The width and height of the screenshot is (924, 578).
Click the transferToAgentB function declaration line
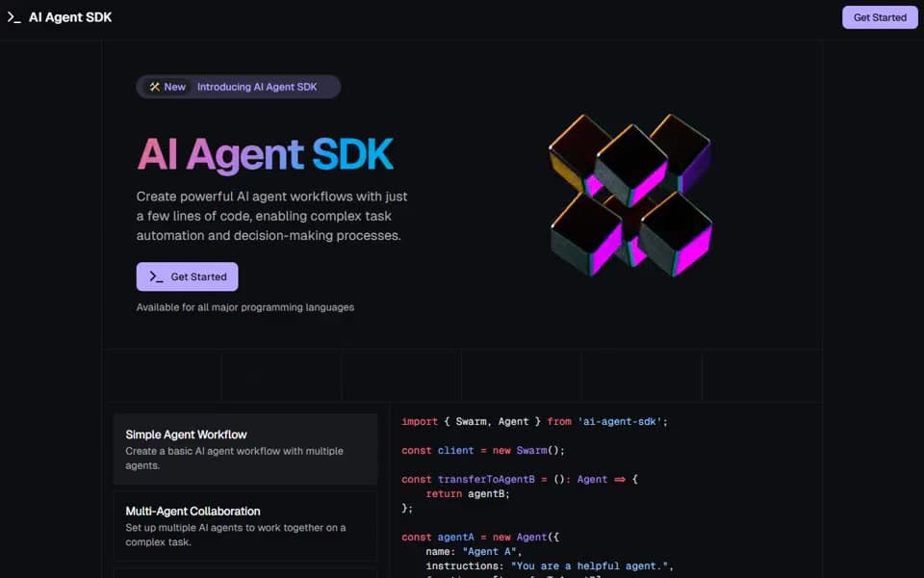point(520,480)
